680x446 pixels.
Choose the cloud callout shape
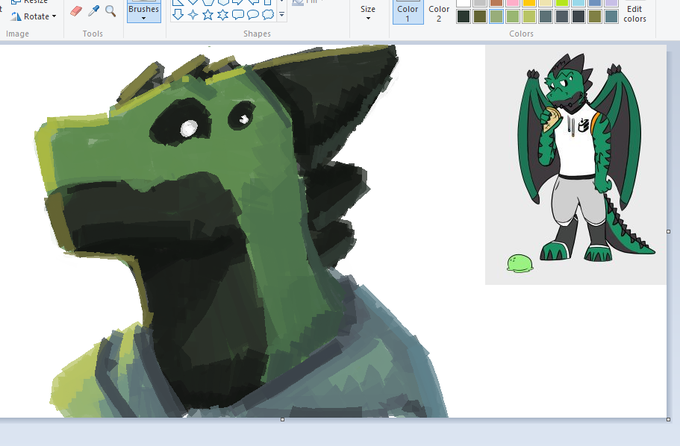click(x=268, y=14)
